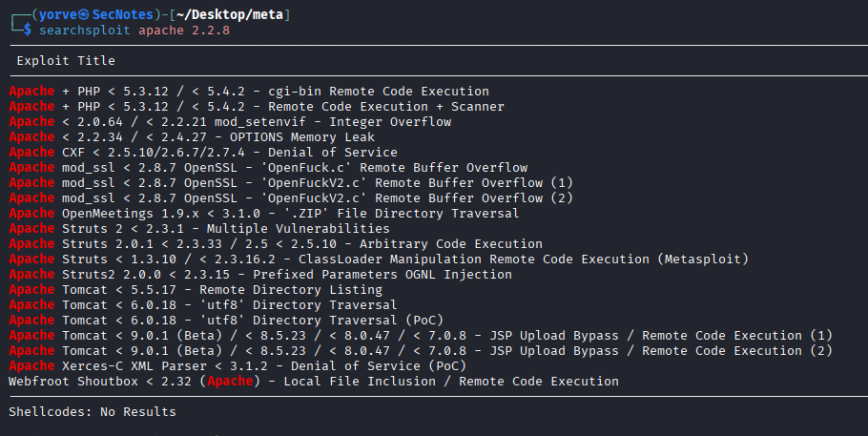Click the OpenFuckV2.c Remote Buffer Overflow (2) line
868x436 pixels.
[x=291, y=197]
